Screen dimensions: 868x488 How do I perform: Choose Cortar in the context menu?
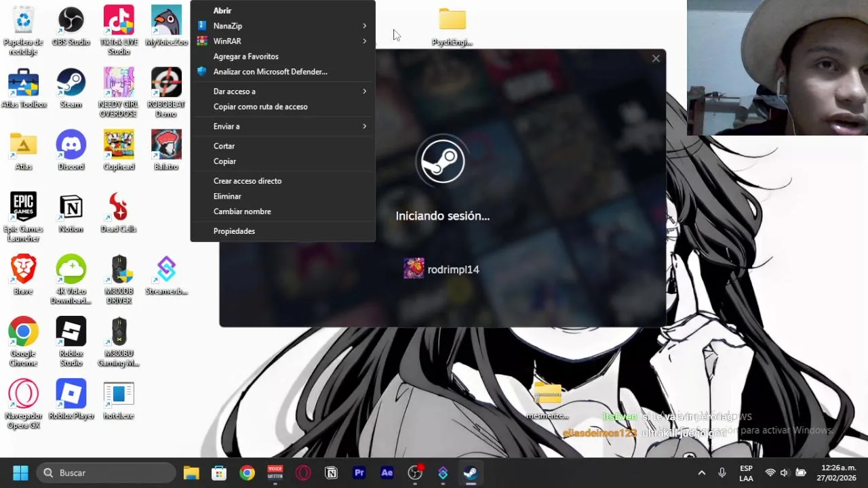point(283,146)
